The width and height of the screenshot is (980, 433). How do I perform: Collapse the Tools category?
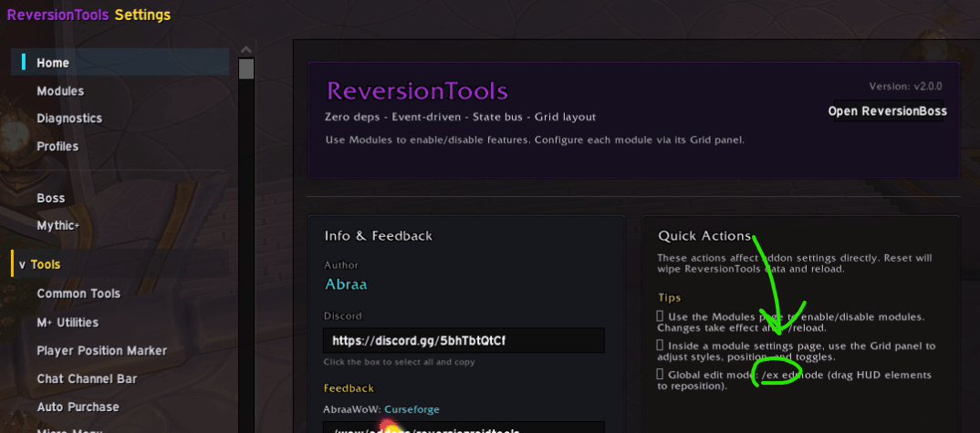click(120, 264)
